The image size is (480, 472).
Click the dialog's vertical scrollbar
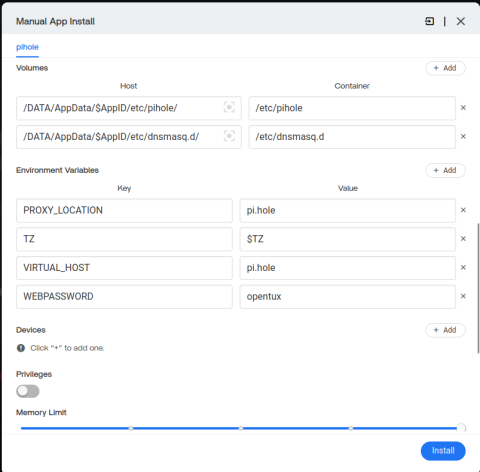coord(479,288)
